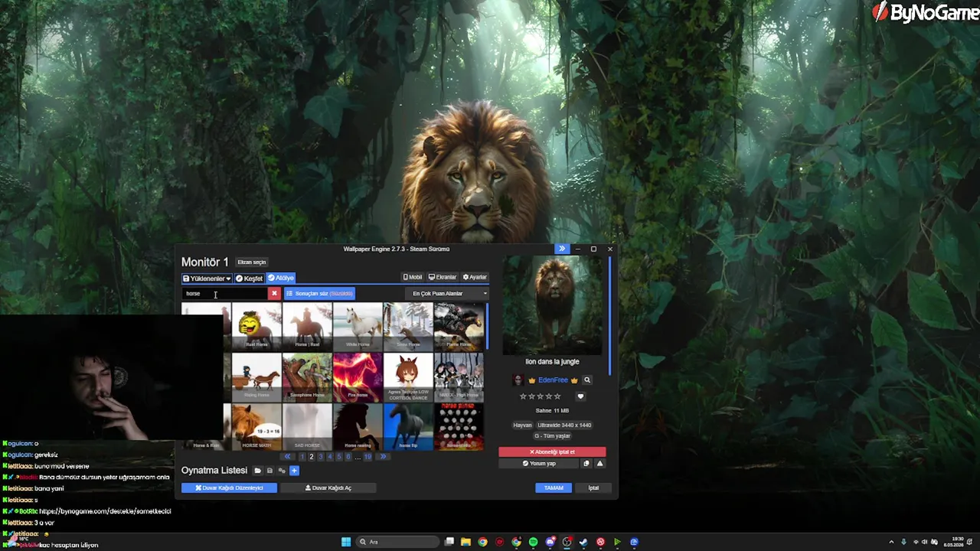
Task: Click the Ekran seçin button
Action: [251, 262]
